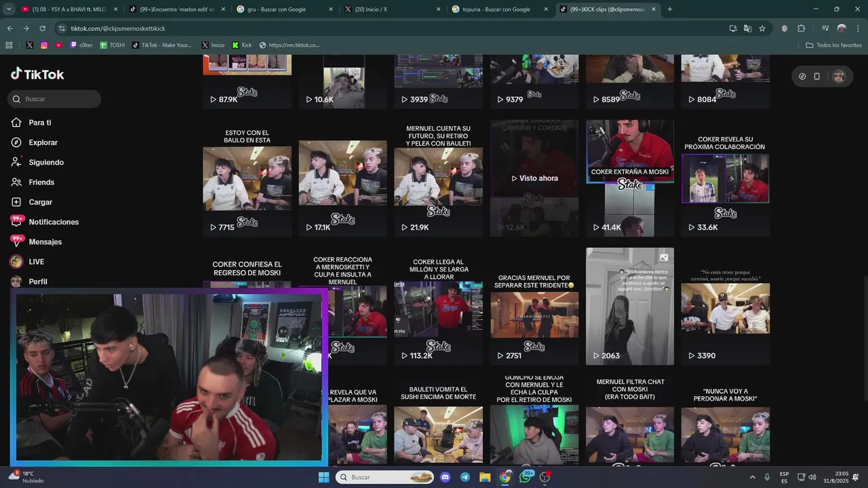Screen dimensions: 868x488
Task: Open Windows Start menu
Action: (x=323, y=477)
